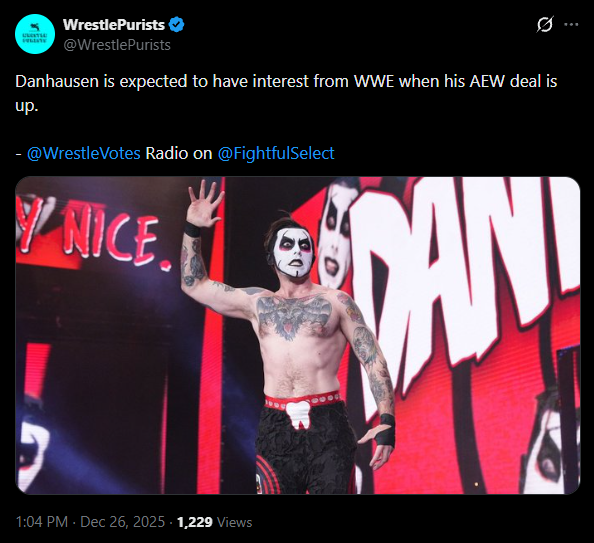Image resolution: width=594 pixels, height=543 pixels.
Task: Open the Grok explain-post icon
Action: point(545,25)
